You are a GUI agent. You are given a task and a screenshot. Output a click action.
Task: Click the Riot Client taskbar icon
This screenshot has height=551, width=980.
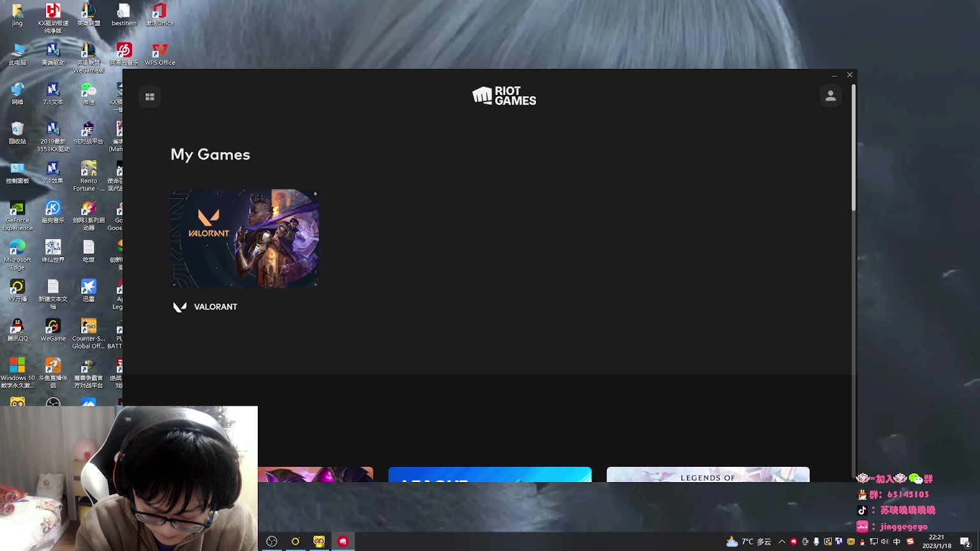click(343, 541)
